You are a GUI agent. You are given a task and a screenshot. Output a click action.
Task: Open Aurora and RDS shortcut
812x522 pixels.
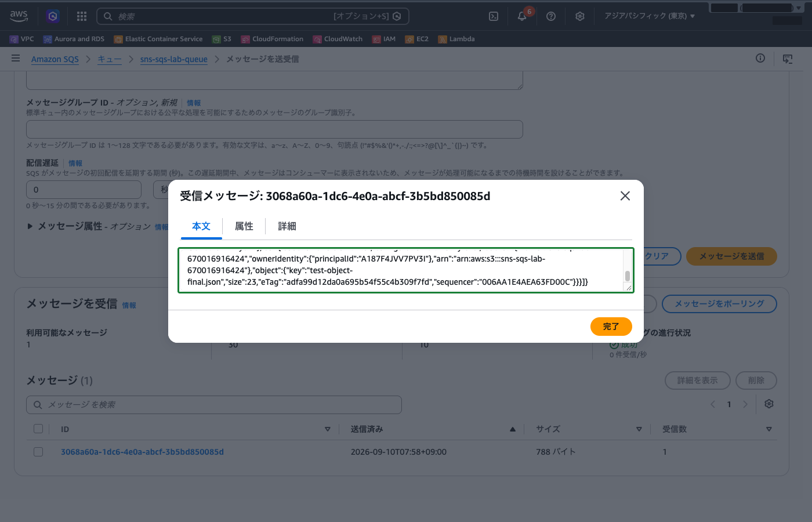tap(74, 39)
